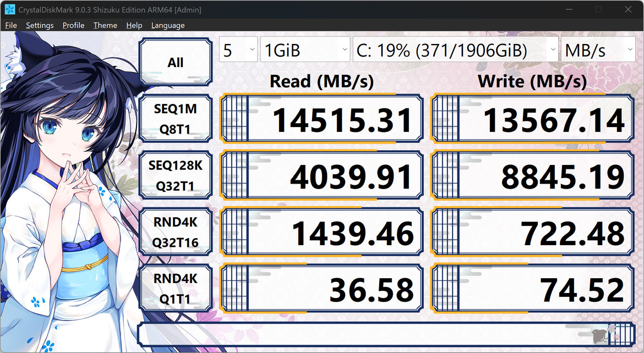The width and height of the screenshot is (644, 353).
Task: Select the RND4K Q32T16 read result 1439.46
Action: (321, 232)
